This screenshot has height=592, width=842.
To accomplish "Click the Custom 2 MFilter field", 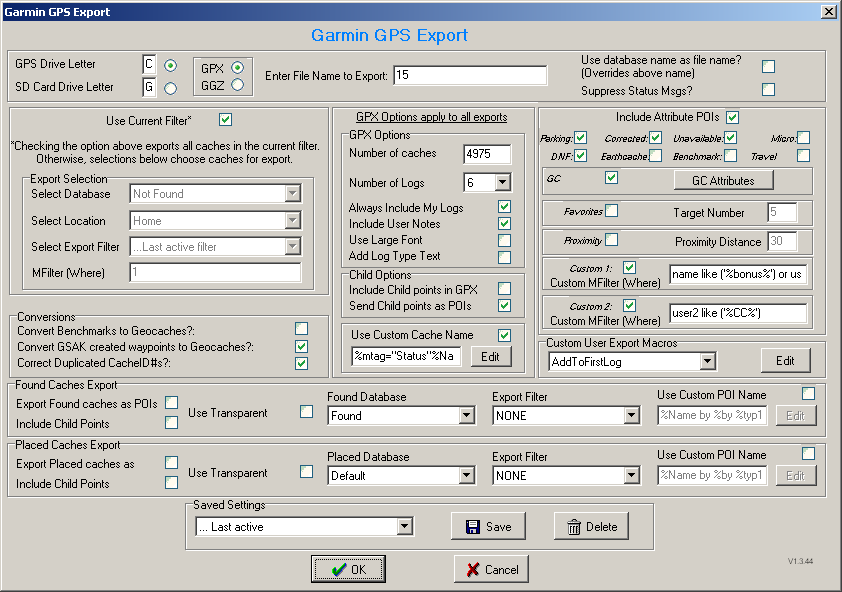I will (738, 313).
